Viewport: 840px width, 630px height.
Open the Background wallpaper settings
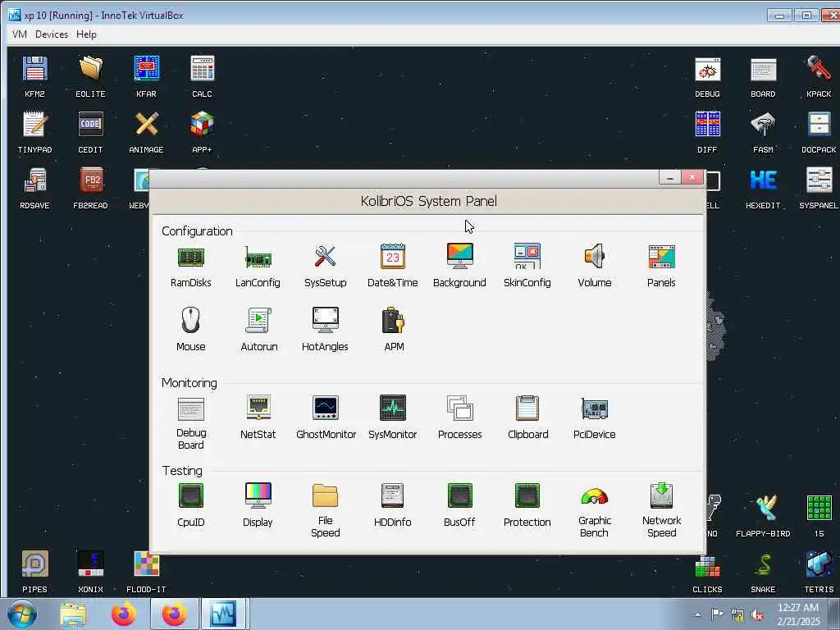pyautogui.click(x=459, y=267)
